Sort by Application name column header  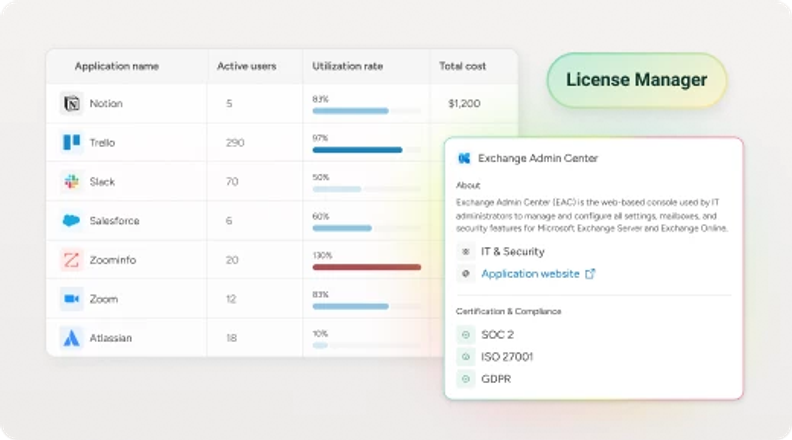tap(117, 66)
